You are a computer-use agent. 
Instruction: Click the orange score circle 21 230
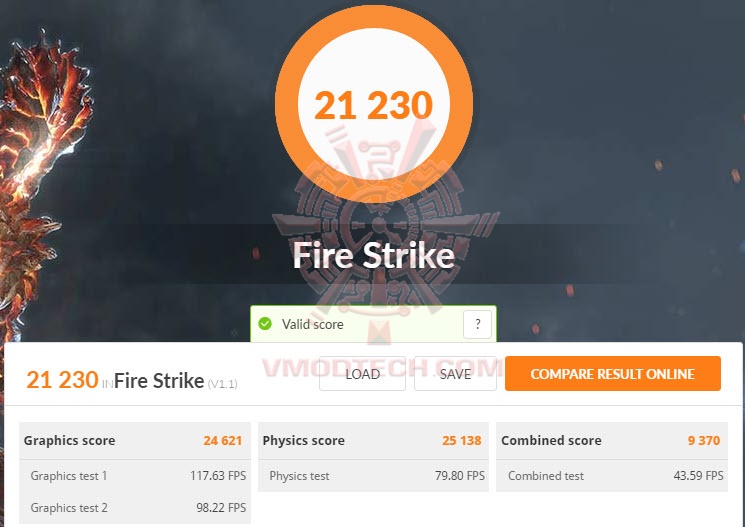374,104
